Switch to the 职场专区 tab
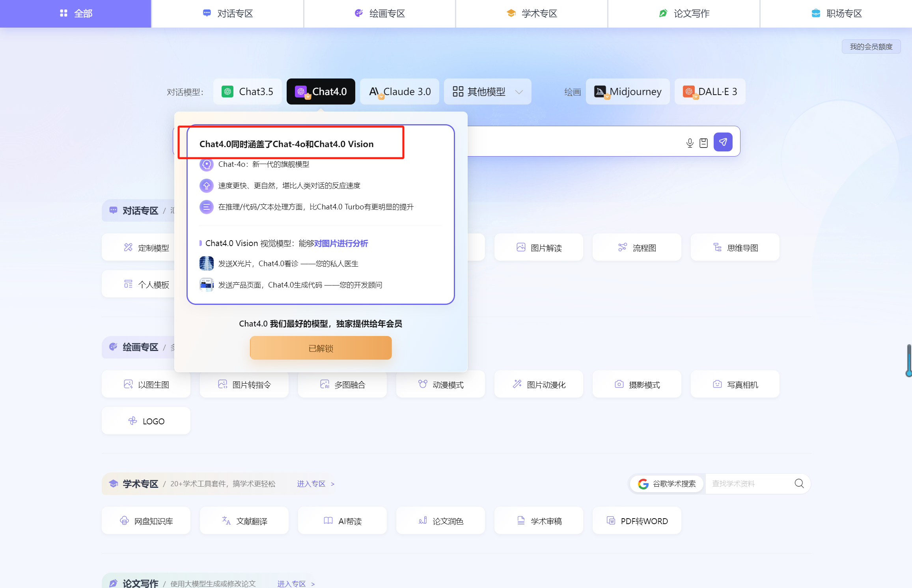 (836, 13)
